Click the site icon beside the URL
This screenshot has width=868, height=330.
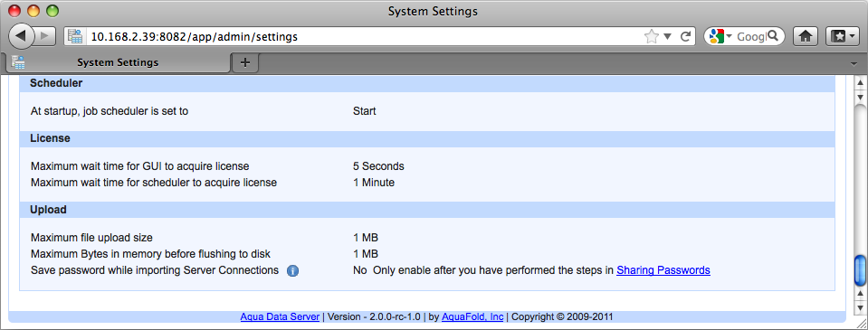(x=75, y=36)
